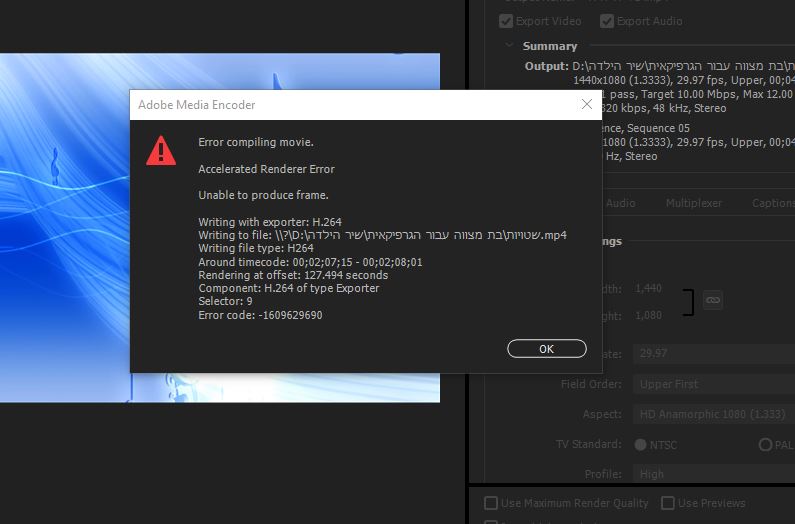Click OK in the error dialog
795x524 pixels.
coord(547,349)
